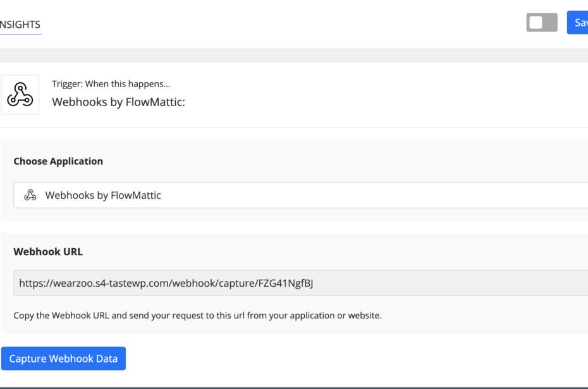
Task: Click the gray track of the workflow on/off switch
Action: coord(550,23)
